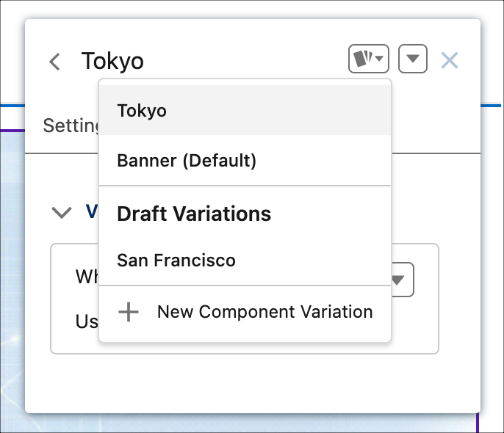504x433 pixels.
Task: Click the Draft Variations heading
Action: click(x=194, y=214)
